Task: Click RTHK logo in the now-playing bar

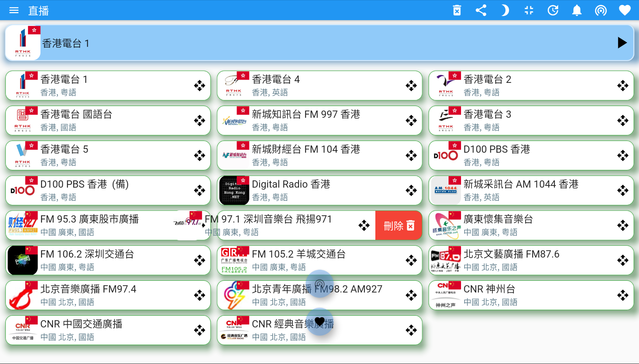Action: (23, 43)
